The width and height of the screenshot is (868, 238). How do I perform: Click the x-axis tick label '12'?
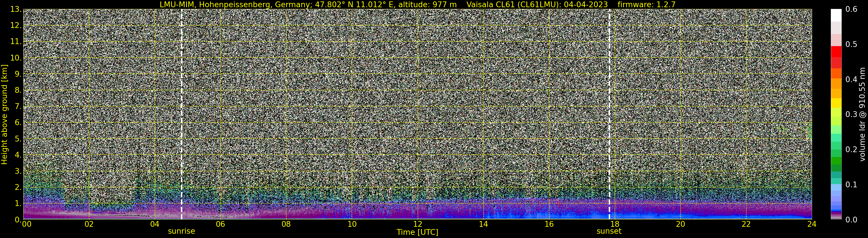pos(417,224)
